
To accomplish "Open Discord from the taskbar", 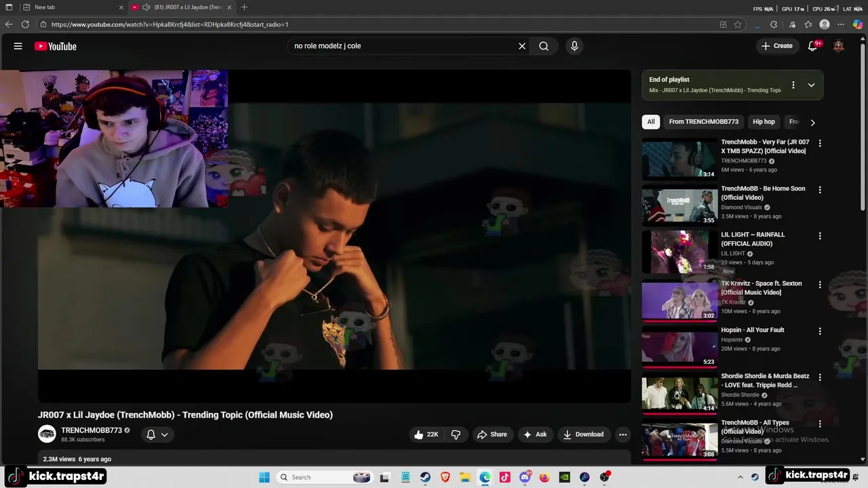I will [525, 477].
